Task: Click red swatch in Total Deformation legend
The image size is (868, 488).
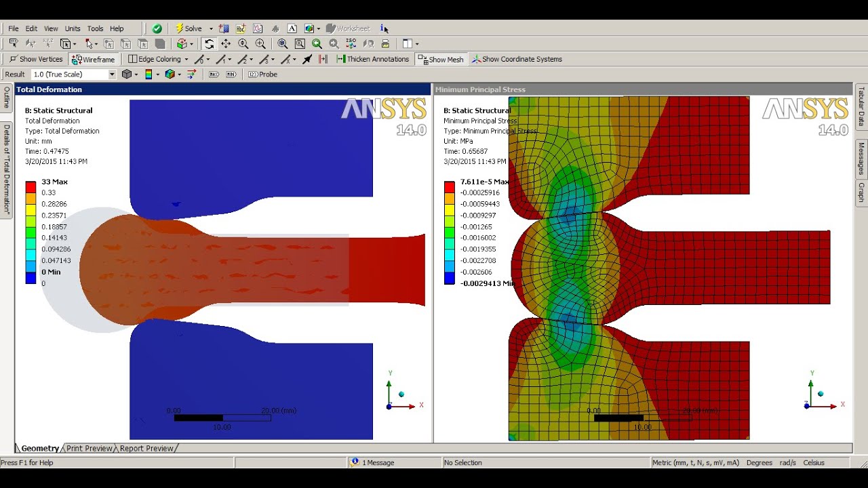Action: click(31, 187)
